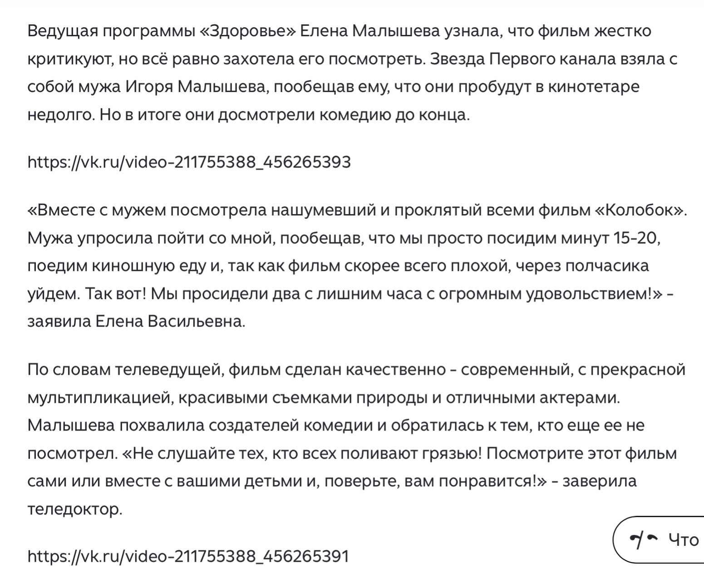704x588 pixels.
Task: Open the vk.ru video link ending in 456265391
Action: 188,556
